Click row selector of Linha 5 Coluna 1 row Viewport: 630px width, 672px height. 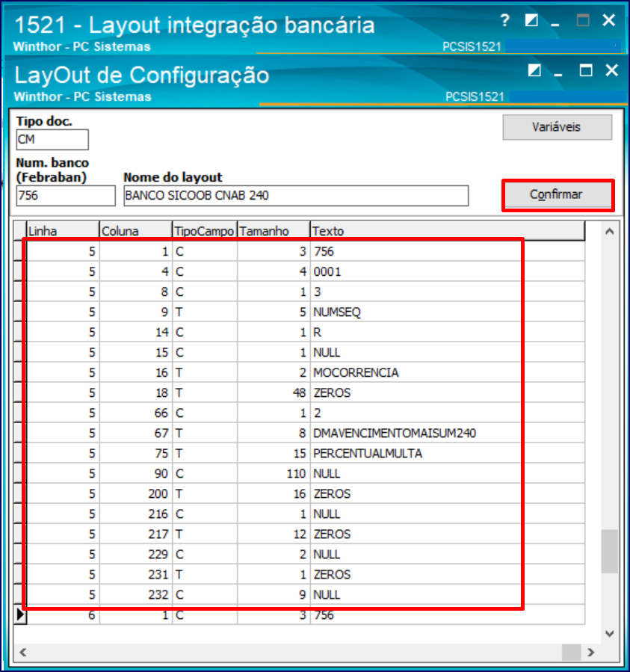pyautogui.click(x=20, y=252)
